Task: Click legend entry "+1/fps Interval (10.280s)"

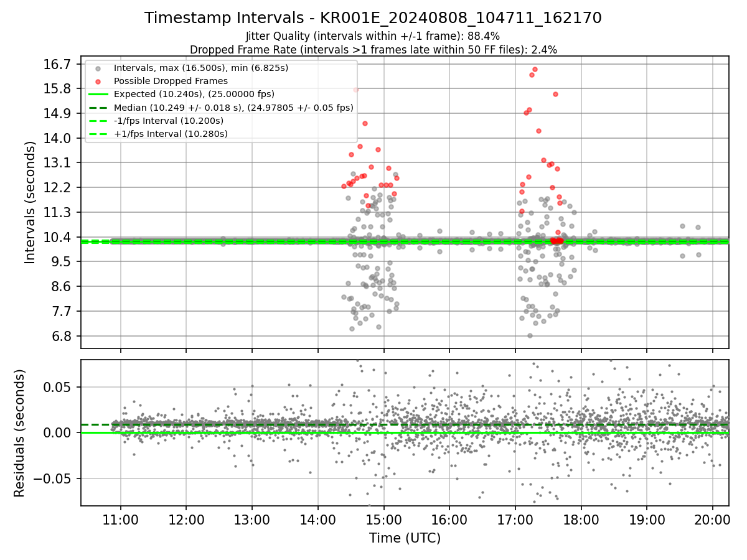Action: tap(171, 134)
